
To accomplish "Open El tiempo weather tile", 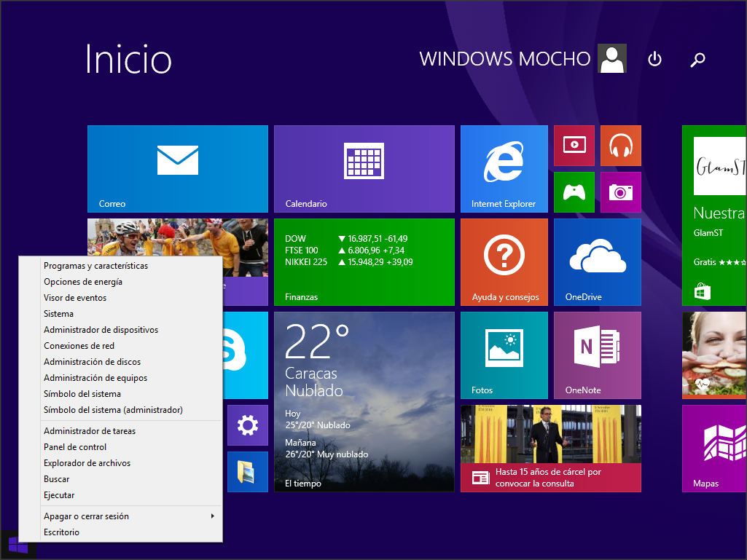I will [x=364, y=402].
